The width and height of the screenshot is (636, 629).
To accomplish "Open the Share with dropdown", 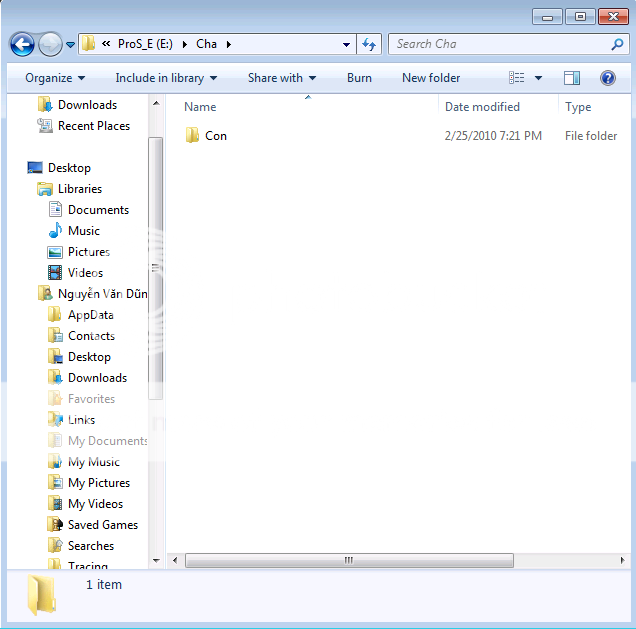I will coord(281,78).
